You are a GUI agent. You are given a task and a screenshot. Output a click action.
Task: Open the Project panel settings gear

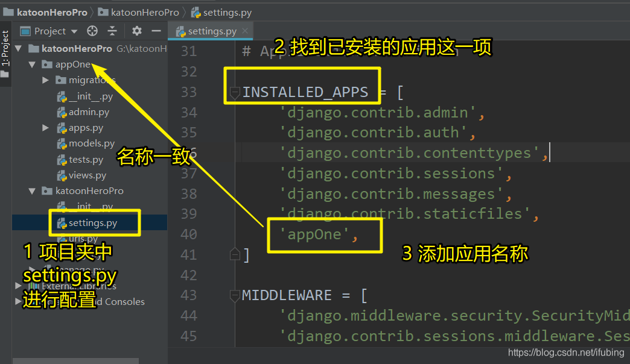[137, 31]
